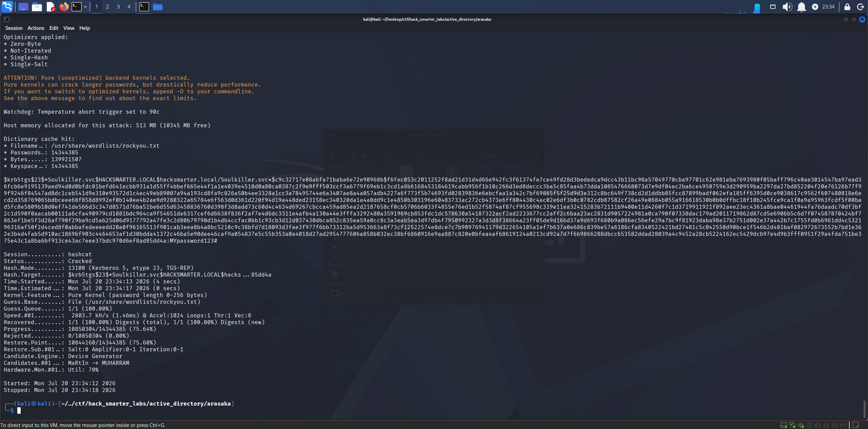Open notifications bell in the panel
Viewport: 868px width, 429px height.
click(801, 7)
